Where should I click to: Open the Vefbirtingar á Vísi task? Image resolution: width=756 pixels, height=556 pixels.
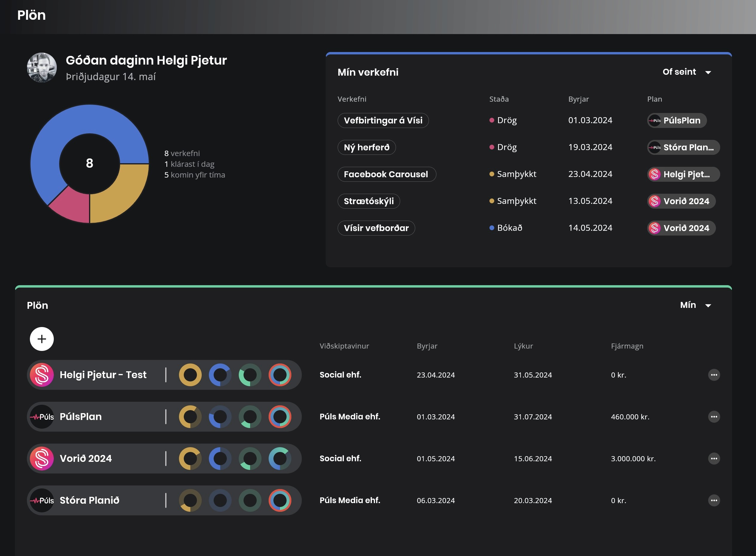tap(383, 120)
